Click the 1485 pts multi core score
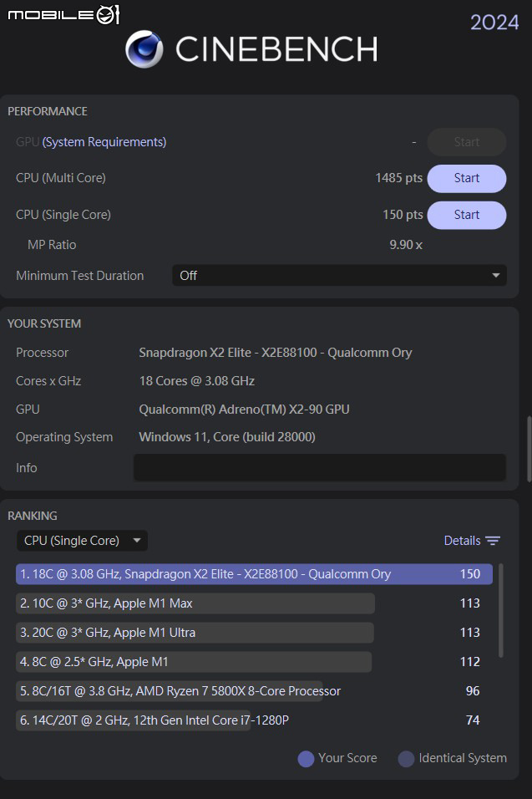The height and width of the screenshot is (799, 532). point(398,178)
